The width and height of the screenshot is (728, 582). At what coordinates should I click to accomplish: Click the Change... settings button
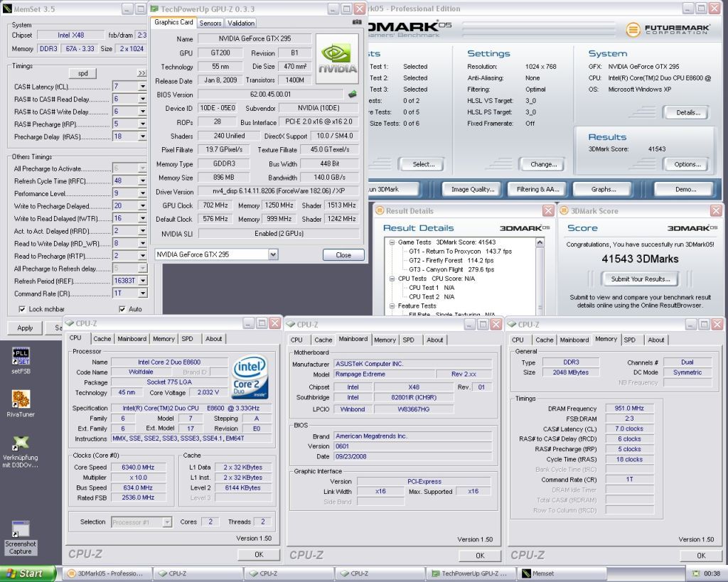click(x=543, y=164)
